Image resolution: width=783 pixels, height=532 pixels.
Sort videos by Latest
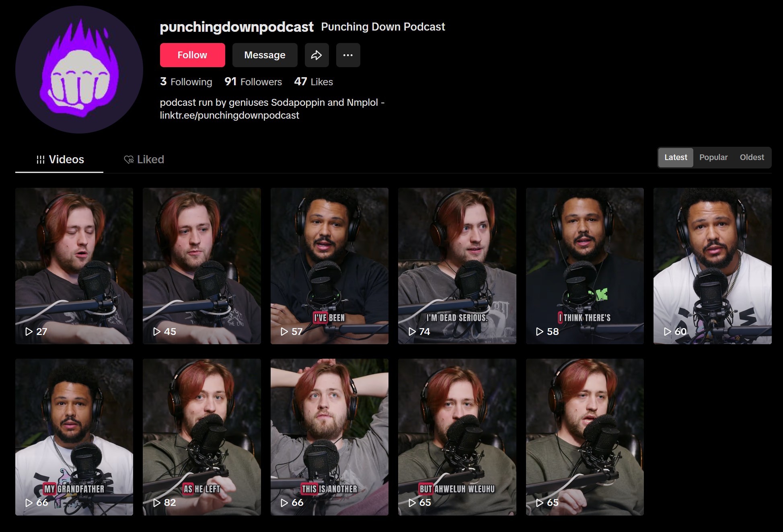click(676, 157)
